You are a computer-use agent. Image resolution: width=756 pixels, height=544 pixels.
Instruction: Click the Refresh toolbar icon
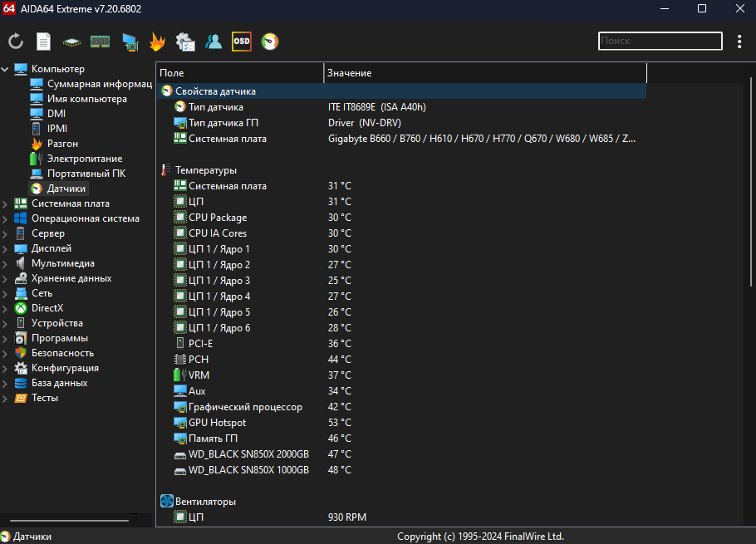pos(16,42)
